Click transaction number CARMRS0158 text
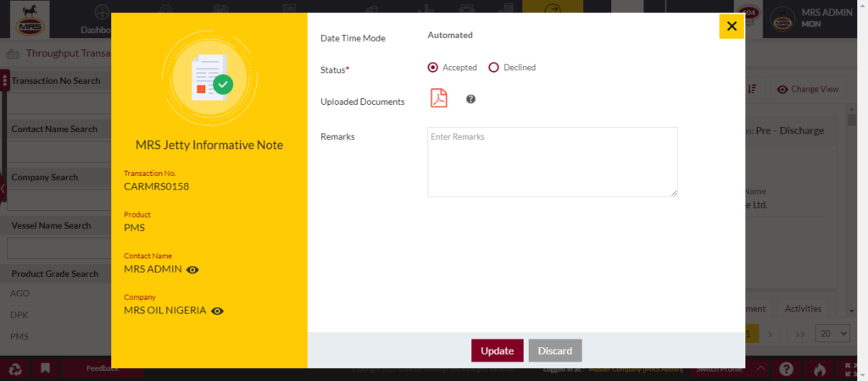Screen dimensions: 868x381 [157, 186]
